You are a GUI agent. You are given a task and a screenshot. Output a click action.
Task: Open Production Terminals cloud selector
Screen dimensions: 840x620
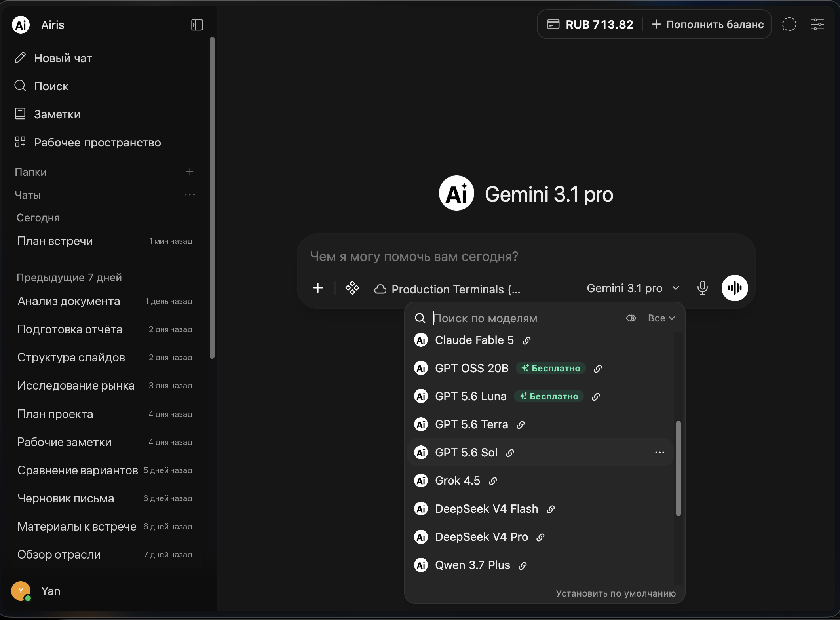[447, 289]
